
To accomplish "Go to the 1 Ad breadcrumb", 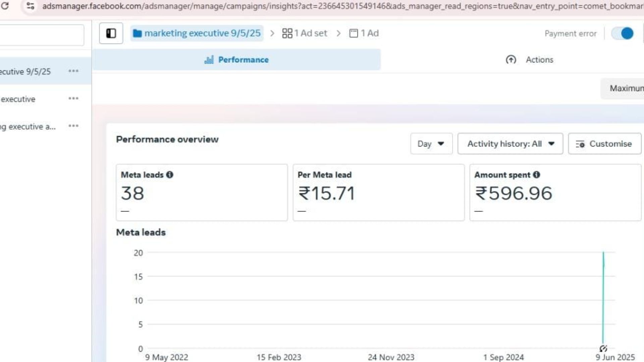I will [x=364, y=33].
